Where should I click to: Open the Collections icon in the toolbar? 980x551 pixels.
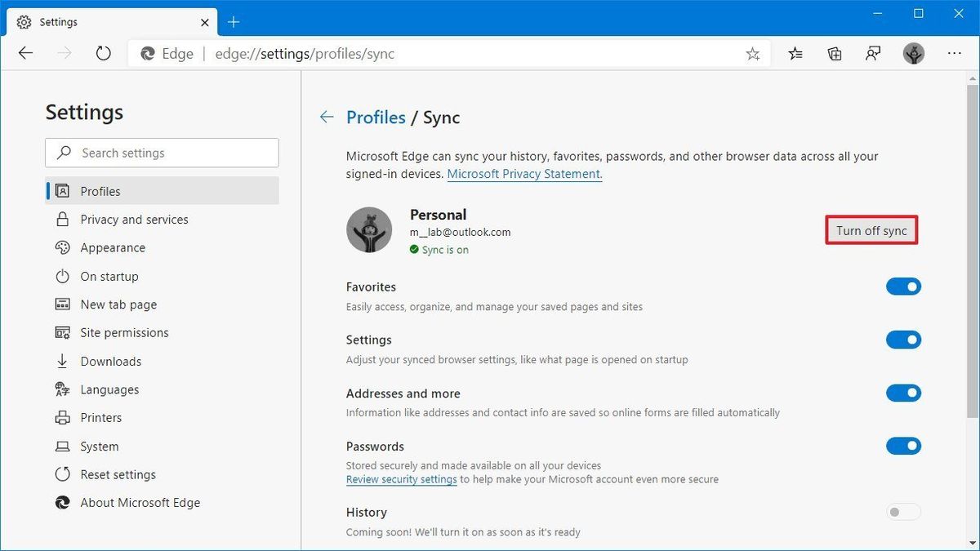(834, 52)
